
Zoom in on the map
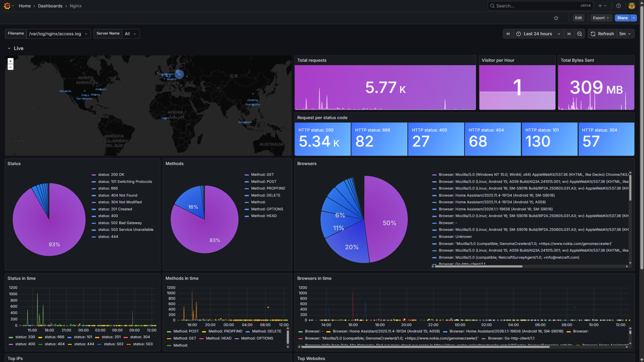click(10, 61)
